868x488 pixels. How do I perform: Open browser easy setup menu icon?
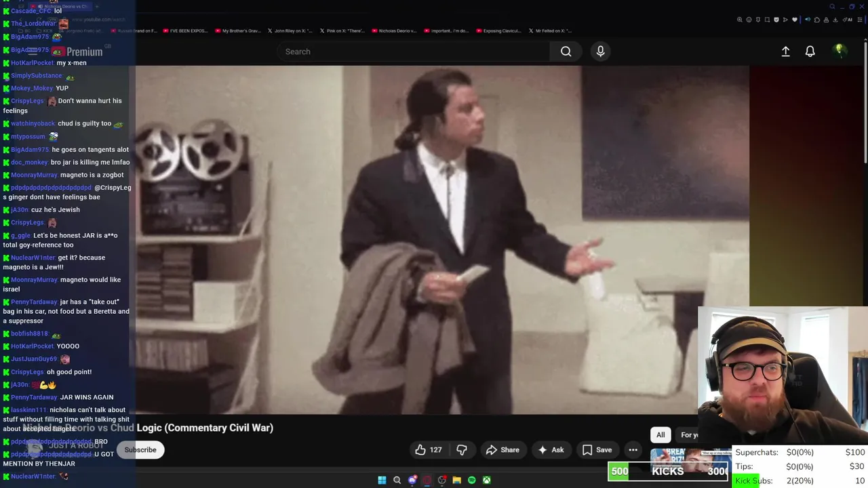(x=860, y=20)
